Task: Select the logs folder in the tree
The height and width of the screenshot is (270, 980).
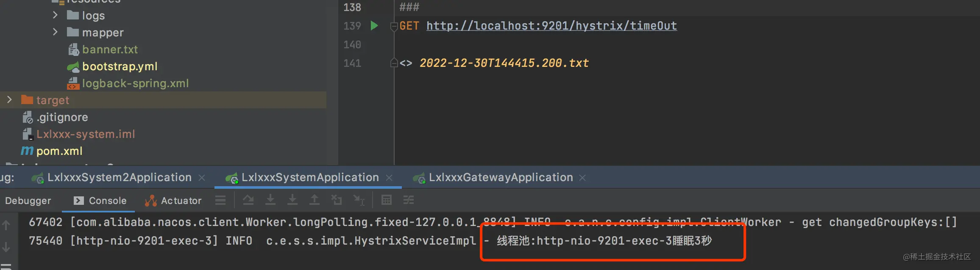Action: tap(86, 16)
